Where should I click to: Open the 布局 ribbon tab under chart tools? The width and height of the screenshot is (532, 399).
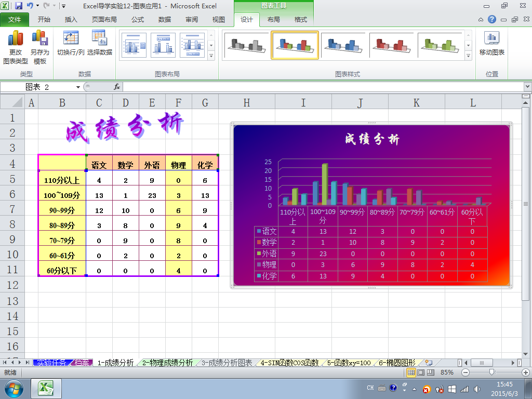pyautogui.click(x=273, y=20)
